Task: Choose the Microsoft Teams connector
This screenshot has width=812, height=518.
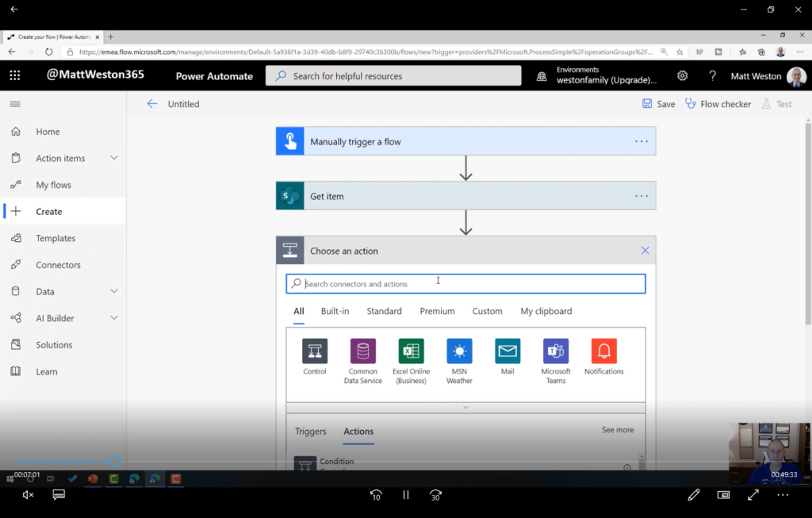Action: tap(556, 351)
